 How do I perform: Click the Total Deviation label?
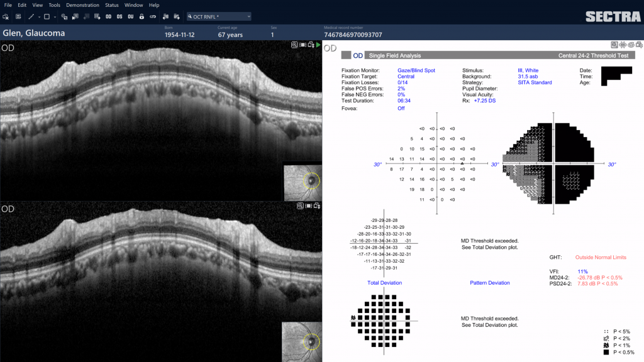384,283
